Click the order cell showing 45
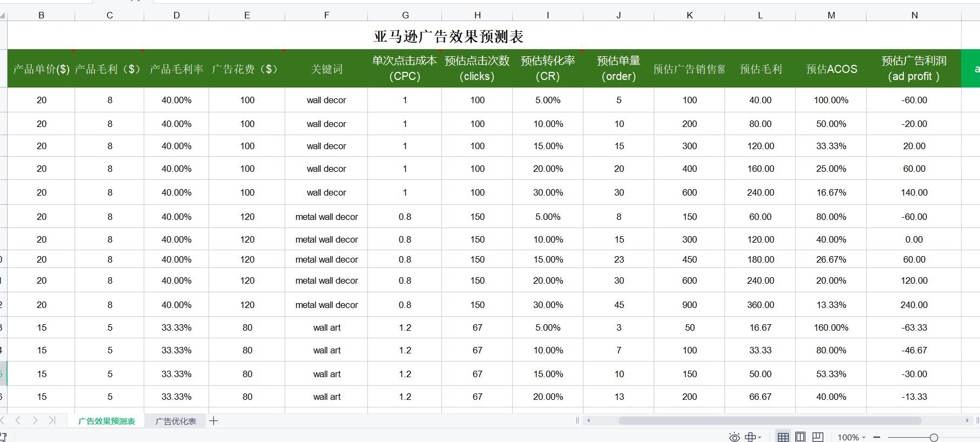This screenshot has width=980, height=442. 619,305
